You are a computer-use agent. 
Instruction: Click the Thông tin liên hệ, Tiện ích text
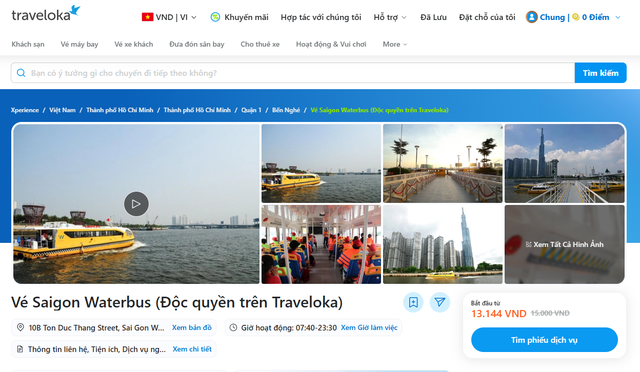click(97, 349)
